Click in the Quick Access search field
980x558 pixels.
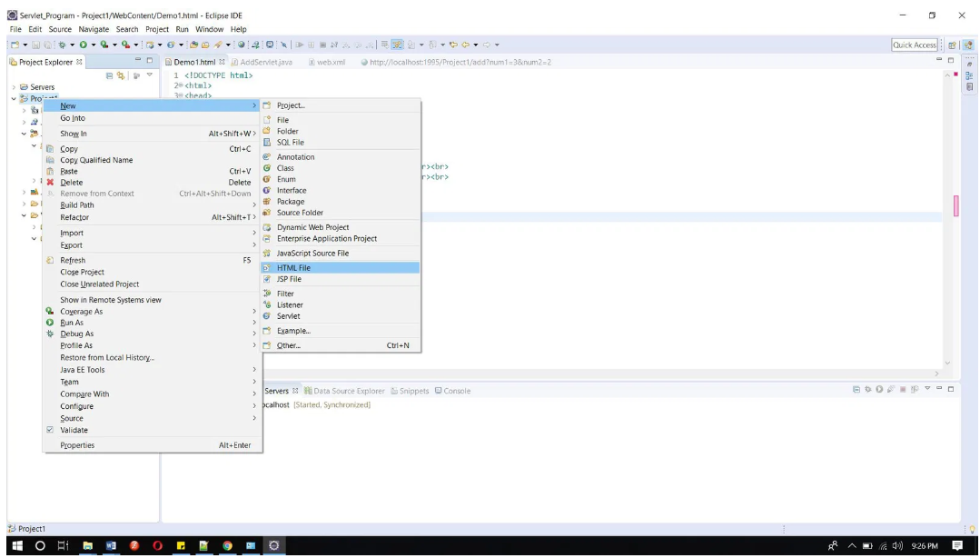pos(914,45)
